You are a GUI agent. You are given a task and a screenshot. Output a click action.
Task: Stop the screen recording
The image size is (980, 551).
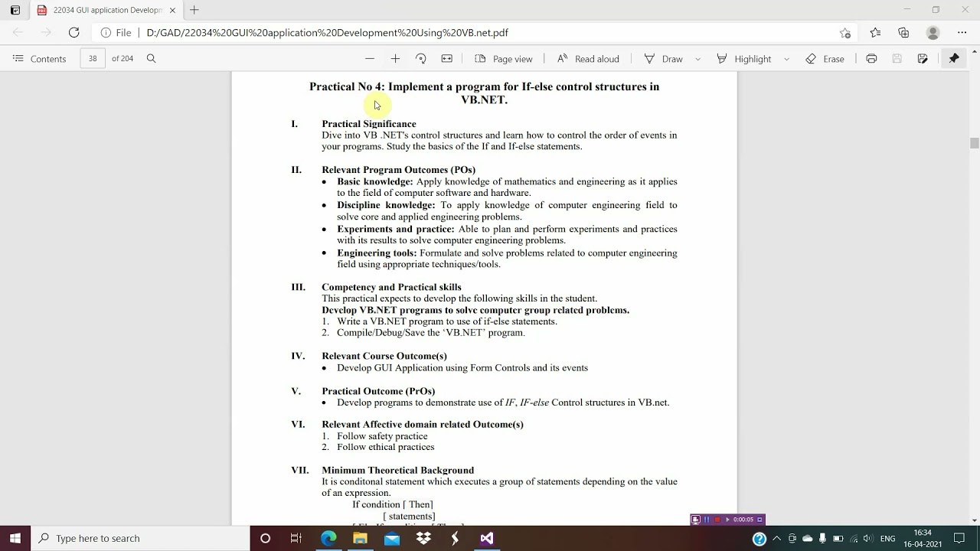coord(717,520)
